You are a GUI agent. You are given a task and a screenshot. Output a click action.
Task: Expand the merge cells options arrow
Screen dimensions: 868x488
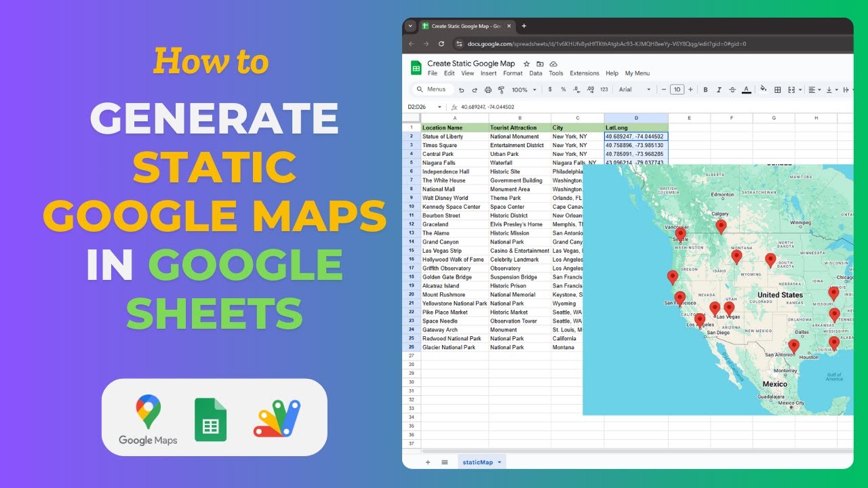pyautogui.click(x=800, y=89)
